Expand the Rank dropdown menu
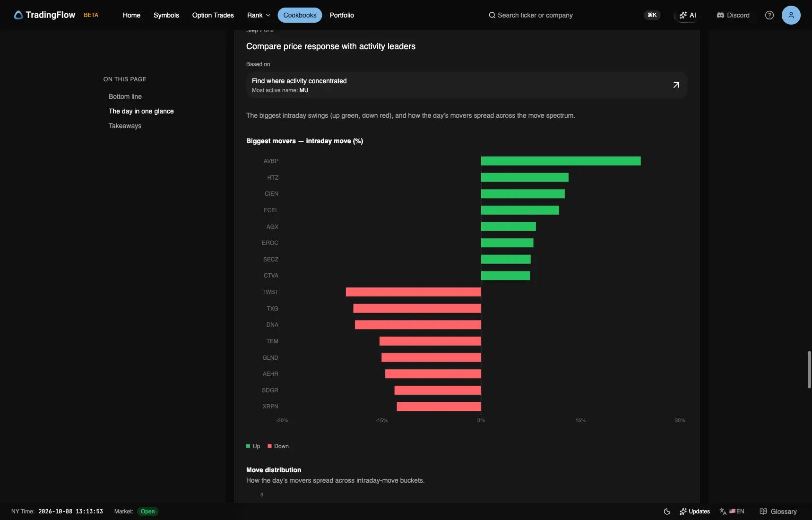Image resolution: width=812 pixels, height=520 pixels. pyautogui.click(x=259, y=15)
